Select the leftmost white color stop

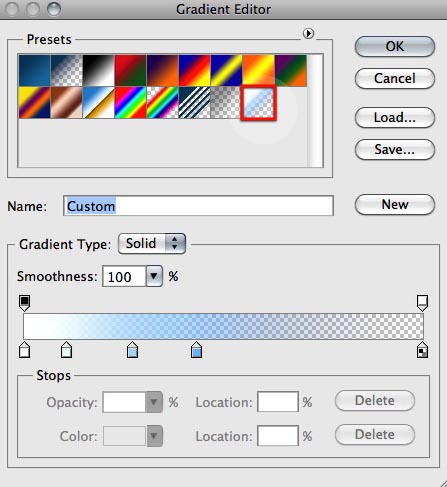tap(25, 350)
